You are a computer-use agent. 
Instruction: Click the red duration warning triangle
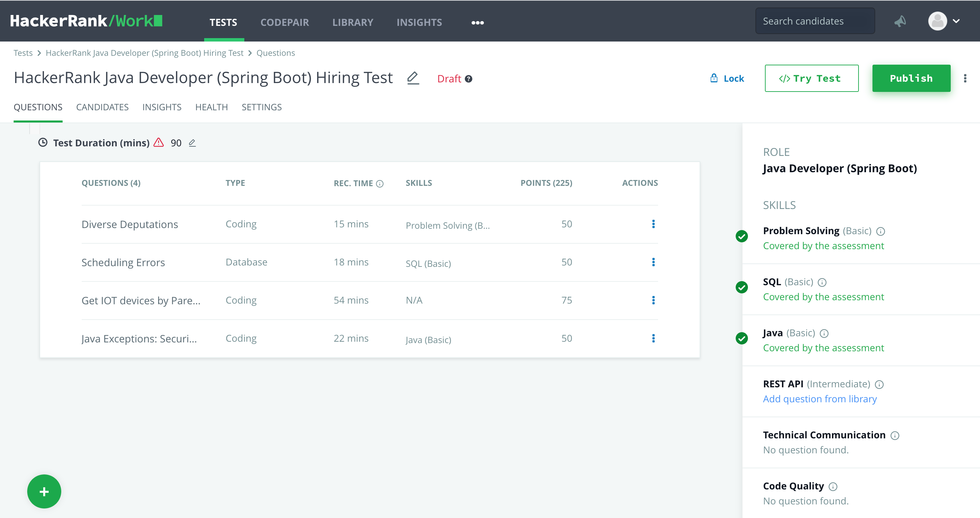pyautogui.click(x=159, y=143)
